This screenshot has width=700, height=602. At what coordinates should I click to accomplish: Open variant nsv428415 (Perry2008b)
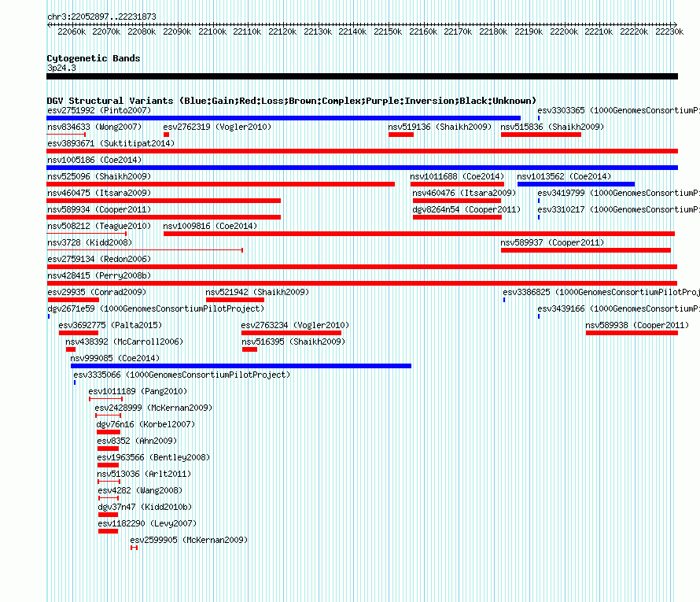tap(99, 275)
